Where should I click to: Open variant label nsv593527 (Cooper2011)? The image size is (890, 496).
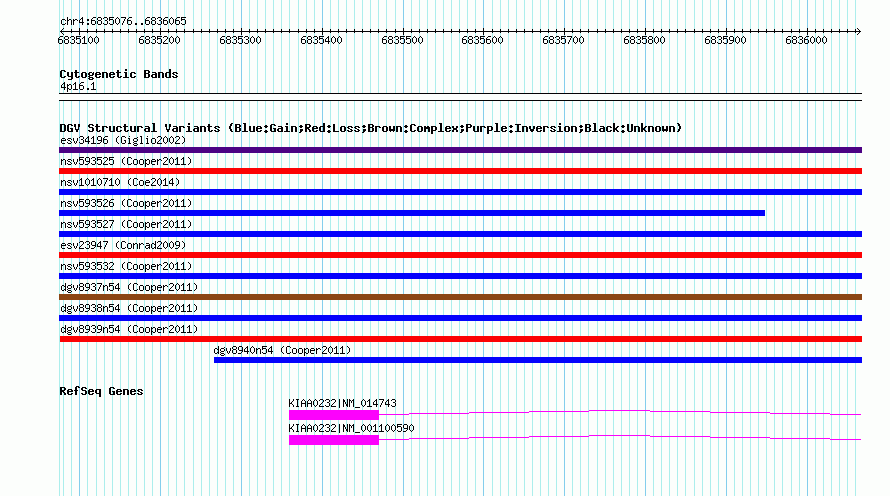click(x=126, y=225)
